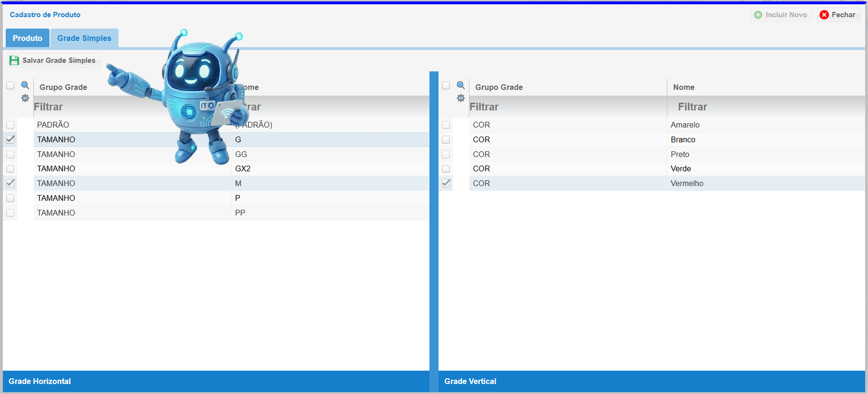Click the green floppy disk save icon
The height and width of the screenshot is (394, 868).
tap(14, 60)
